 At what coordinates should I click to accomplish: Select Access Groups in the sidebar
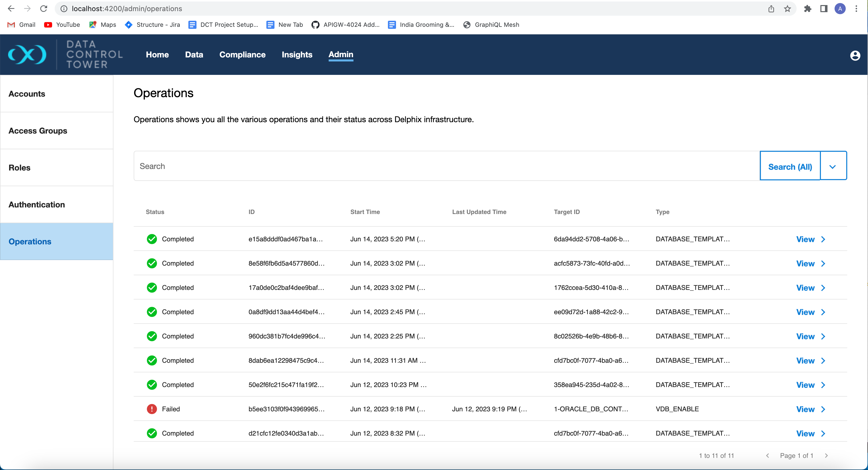38,131
